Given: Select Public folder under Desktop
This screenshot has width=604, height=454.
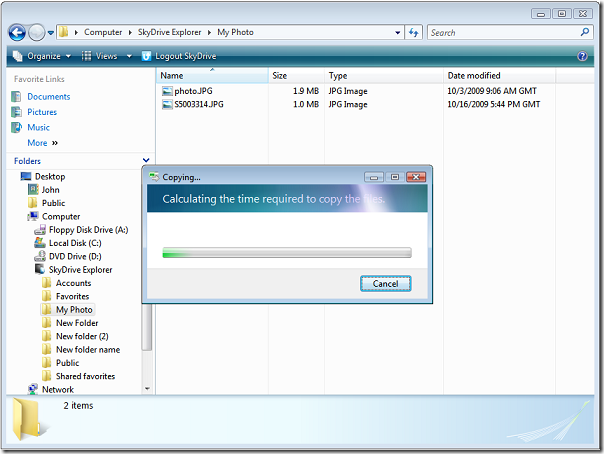Looking at the screenshot, I should (x=54, y=203).
